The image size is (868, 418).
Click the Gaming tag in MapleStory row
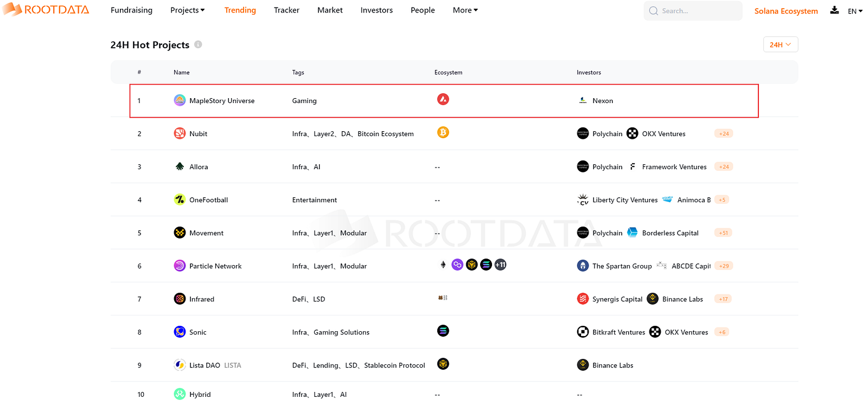click(x=304, y=100)
